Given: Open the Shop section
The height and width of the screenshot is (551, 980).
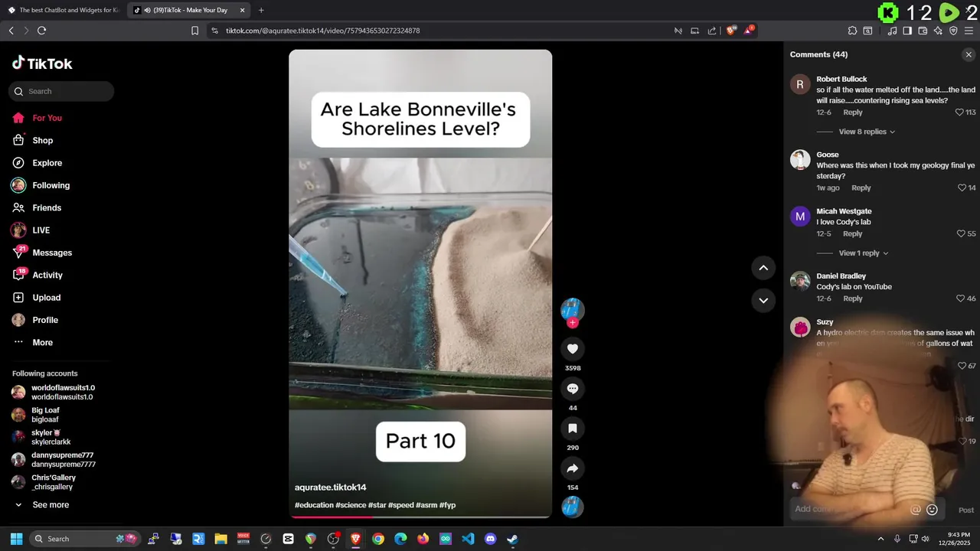Looking at the screenshot, I should click(x=33, y=140).
